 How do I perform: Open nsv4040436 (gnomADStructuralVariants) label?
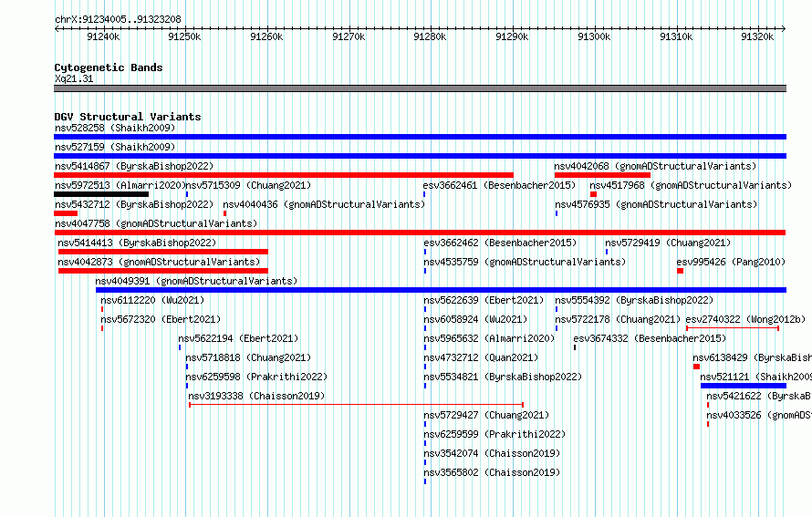(x=324, y=204)
